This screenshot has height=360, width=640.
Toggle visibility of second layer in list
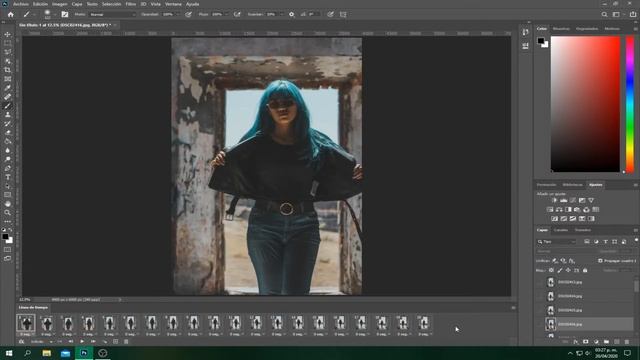coord(540,296)
